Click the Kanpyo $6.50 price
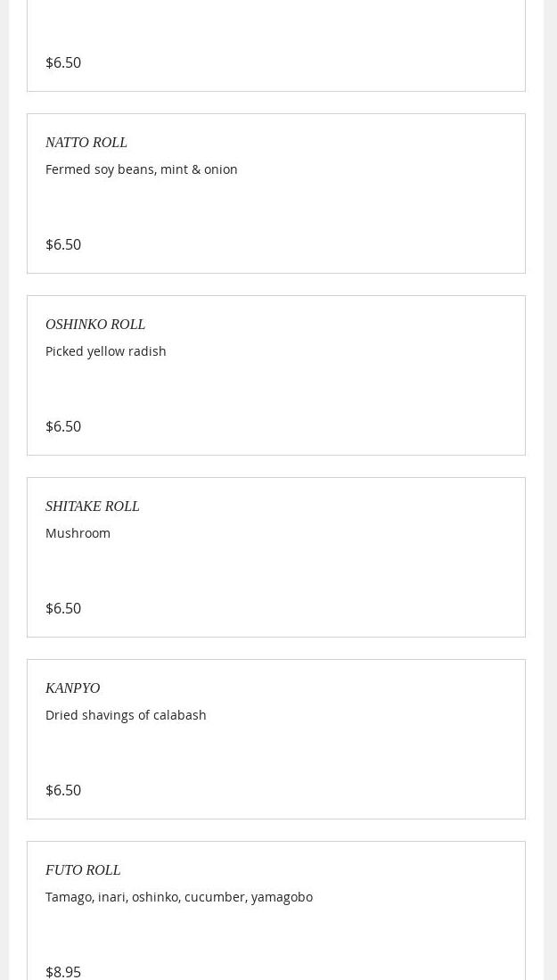The width and height of the screenshot is (557, 980). point(63,790)
